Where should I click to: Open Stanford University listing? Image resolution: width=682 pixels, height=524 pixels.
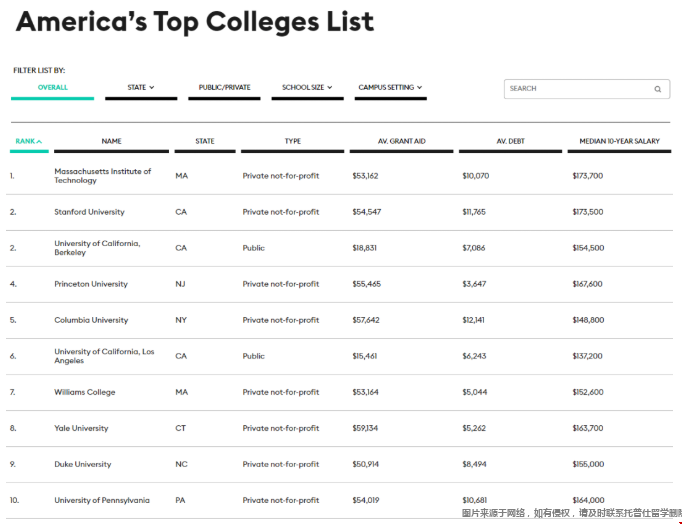pos(89,212)
